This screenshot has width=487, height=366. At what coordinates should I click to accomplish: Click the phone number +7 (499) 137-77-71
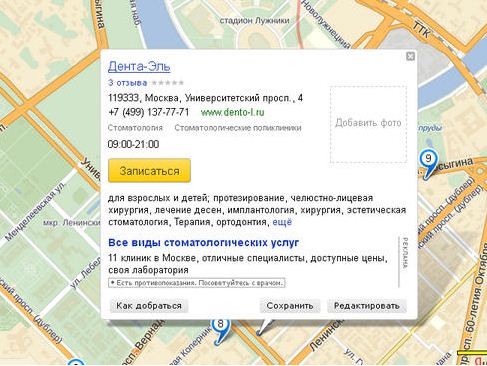149,112
